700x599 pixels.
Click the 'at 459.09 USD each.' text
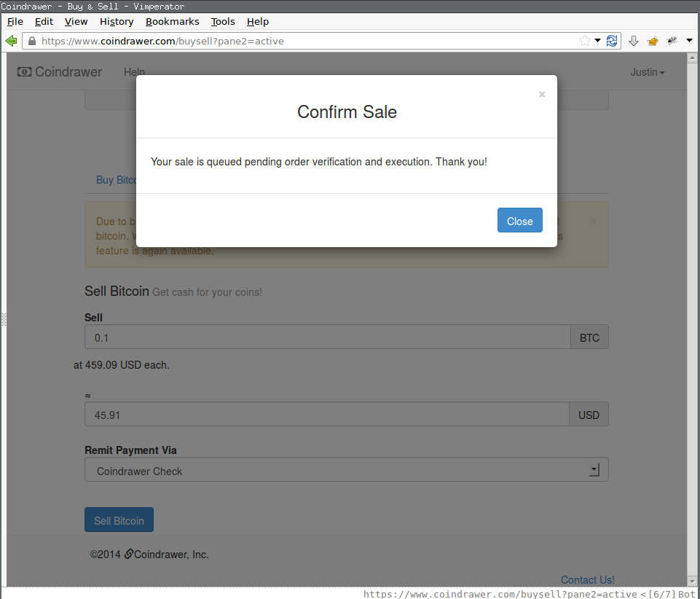(x=122, y=365)
